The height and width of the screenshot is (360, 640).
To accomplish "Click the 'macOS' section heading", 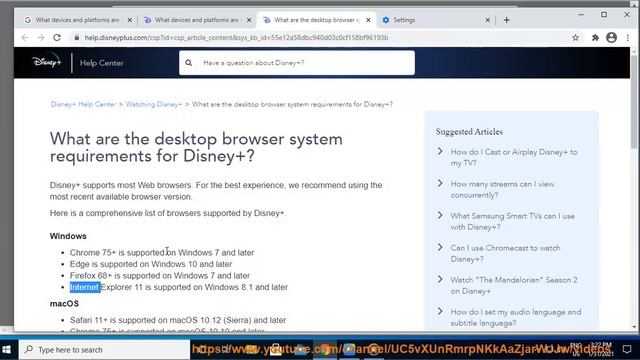I will pyautogui.click(x=64, y=304).
